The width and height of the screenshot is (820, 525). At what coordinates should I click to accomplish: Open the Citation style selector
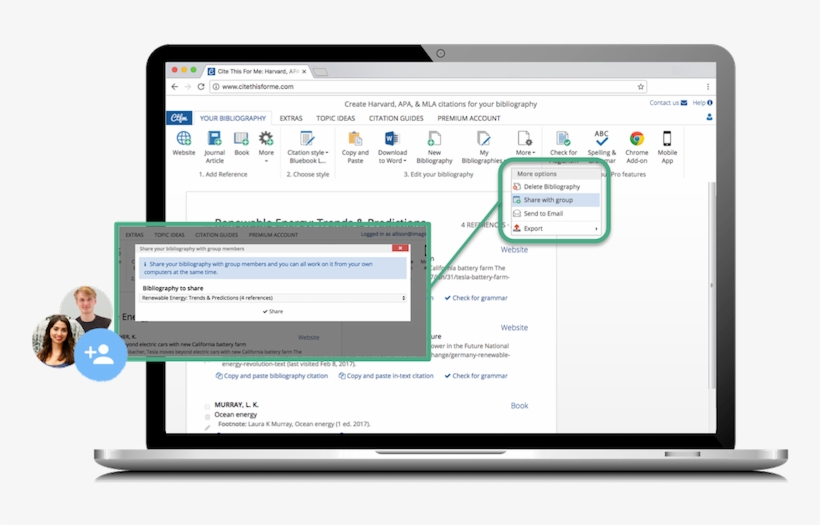click(308, 147)
